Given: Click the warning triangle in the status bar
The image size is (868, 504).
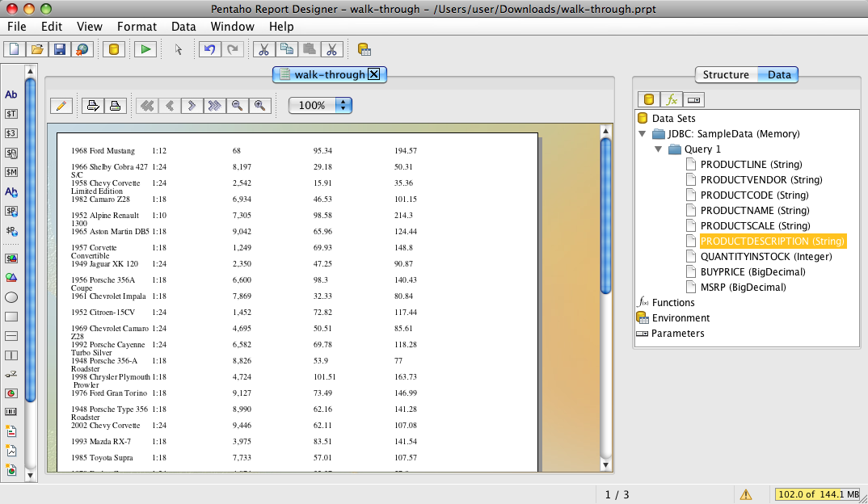Looking at the screenshot, I should click(x=746, y=494).
